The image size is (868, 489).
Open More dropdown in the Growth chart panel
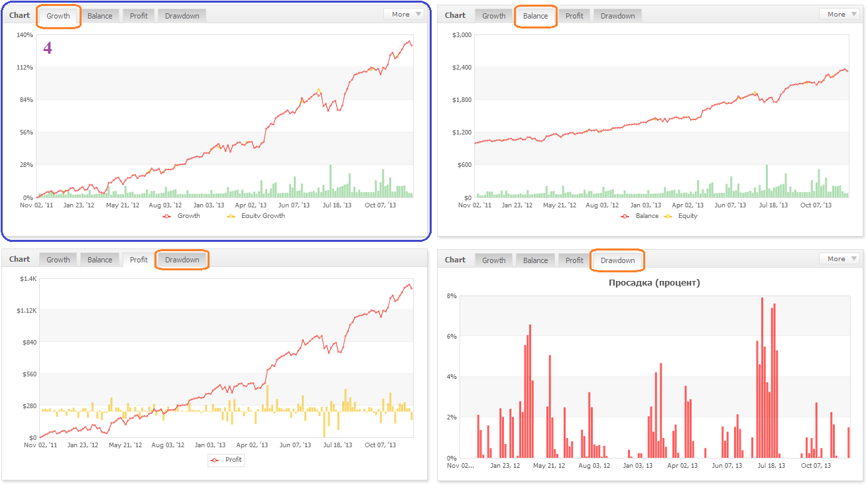click(404, 14)
